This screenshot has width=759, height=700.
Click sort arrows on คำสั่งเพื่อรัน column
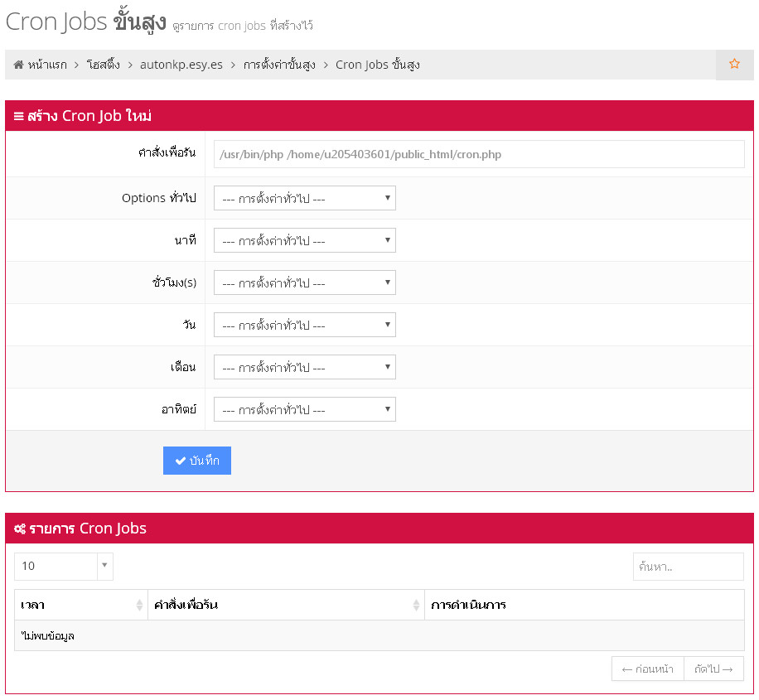pyautogui.click(x=416, y=606)
